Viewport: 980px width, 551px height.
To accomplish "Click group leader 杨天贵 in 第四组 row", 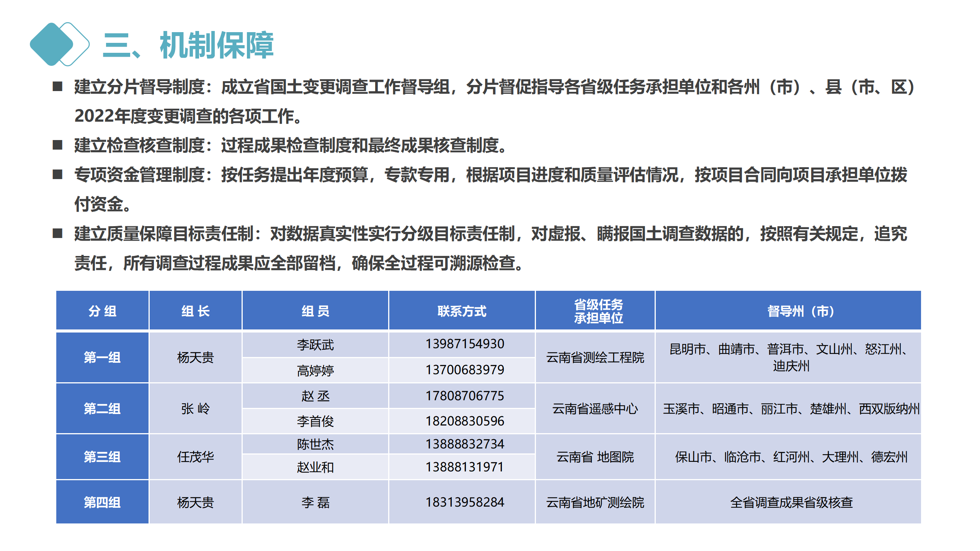I will [x=195, y=502].
